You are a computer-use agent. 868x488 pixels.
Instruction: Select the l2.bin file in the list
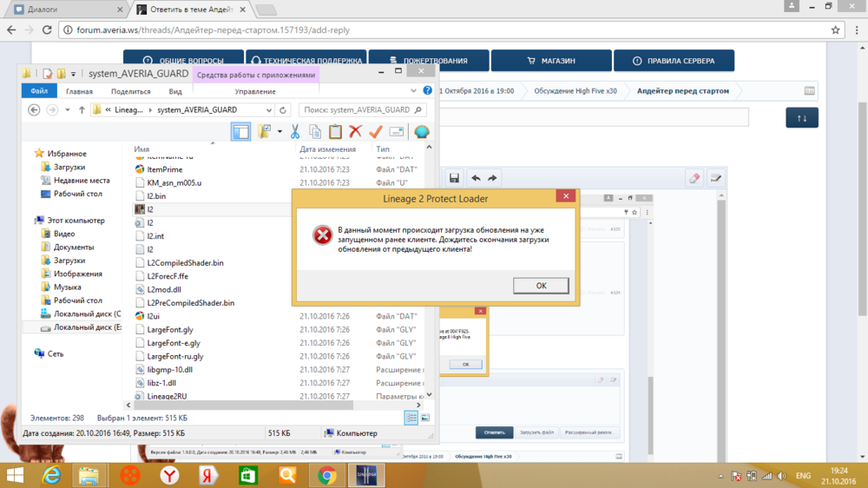[x=157, y=196]
